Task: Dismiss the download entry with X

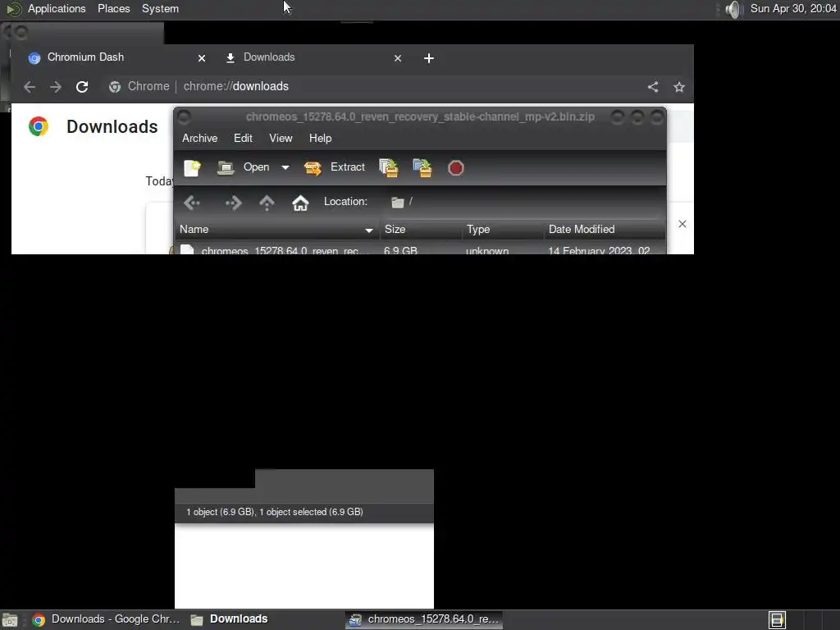Action: [682, 224]
